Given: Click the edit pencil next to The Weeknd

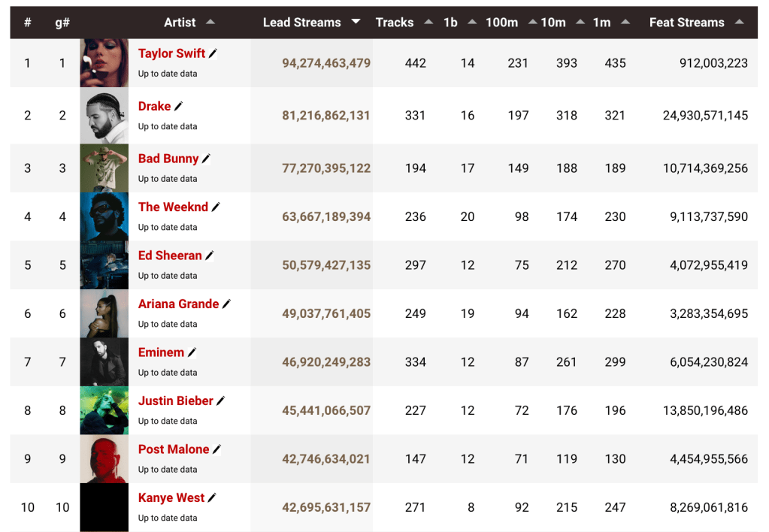Looking at the screenshot, I should (216, 207).
